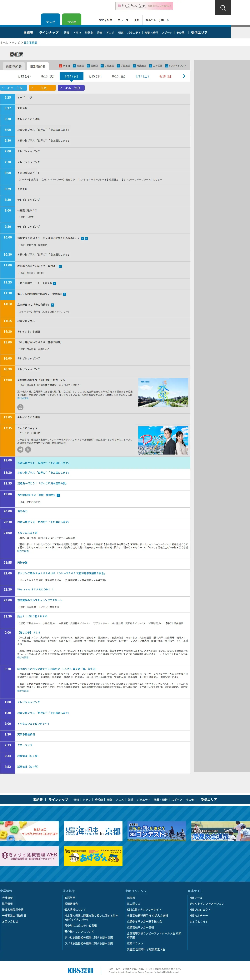Open 受信エリア in the header menu
Image resolution: width=250 pixels, height=980 pixels.
(199, 33)
